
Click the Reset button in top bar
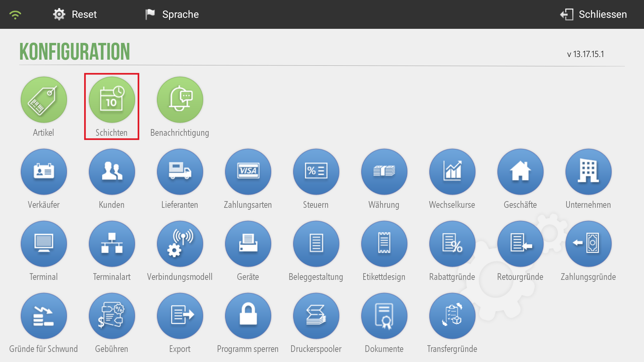[x=75, y=14]
